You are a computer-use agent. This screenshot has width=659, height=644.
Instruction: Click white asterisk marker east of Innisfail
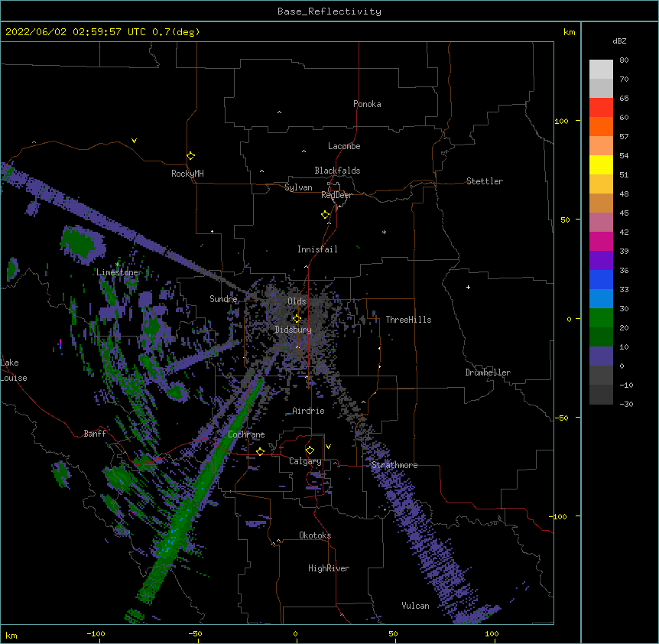click(384, 232)
